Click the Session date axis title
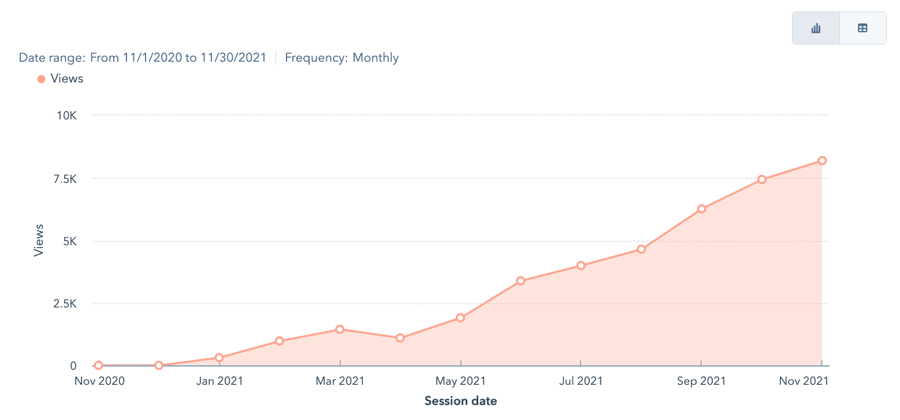The width and height of the screenshot is (900, 420). pos(460,401)
